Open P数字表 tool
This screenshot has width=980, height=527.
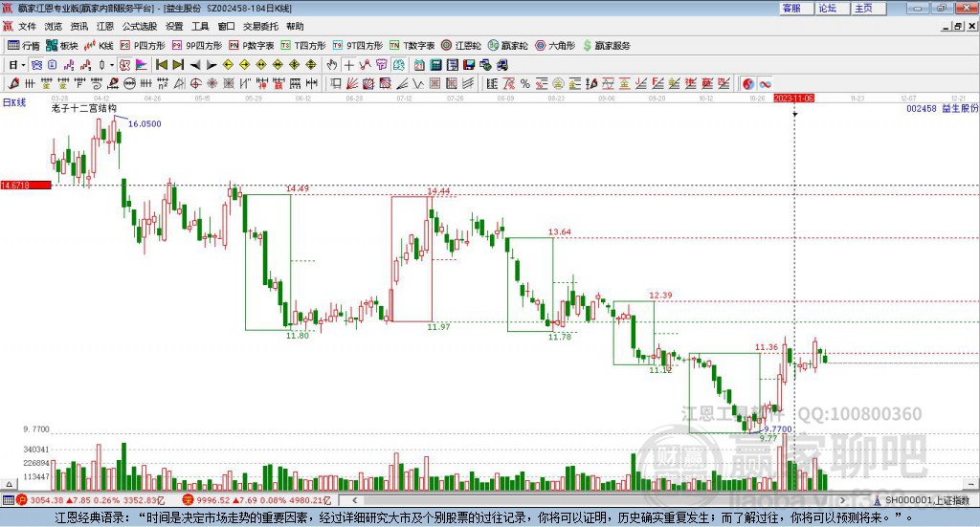point(252,46)
